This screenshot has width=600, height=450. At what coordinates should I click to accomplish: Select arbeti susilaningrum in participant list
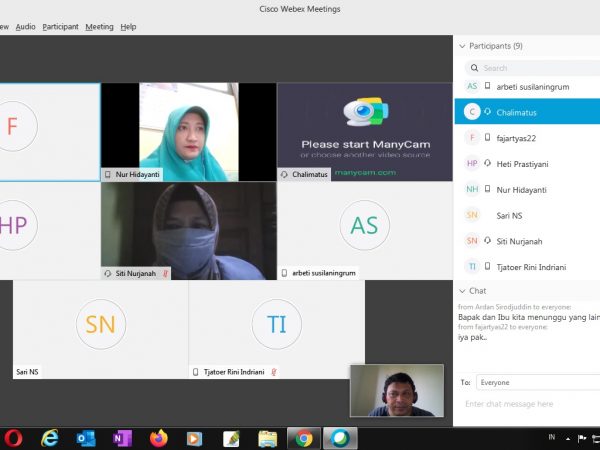click(x=527, y=86)
